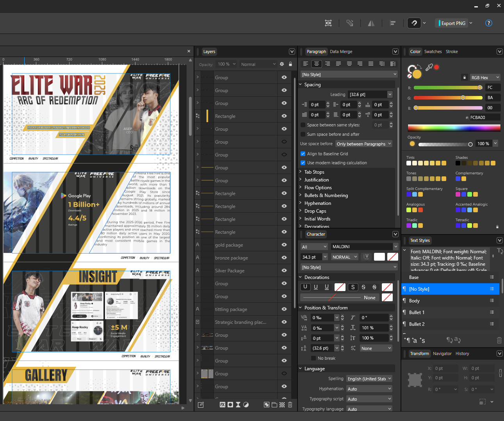Add a mask layer from Layers footer
The image size is (504, 421).
(230, 405)
